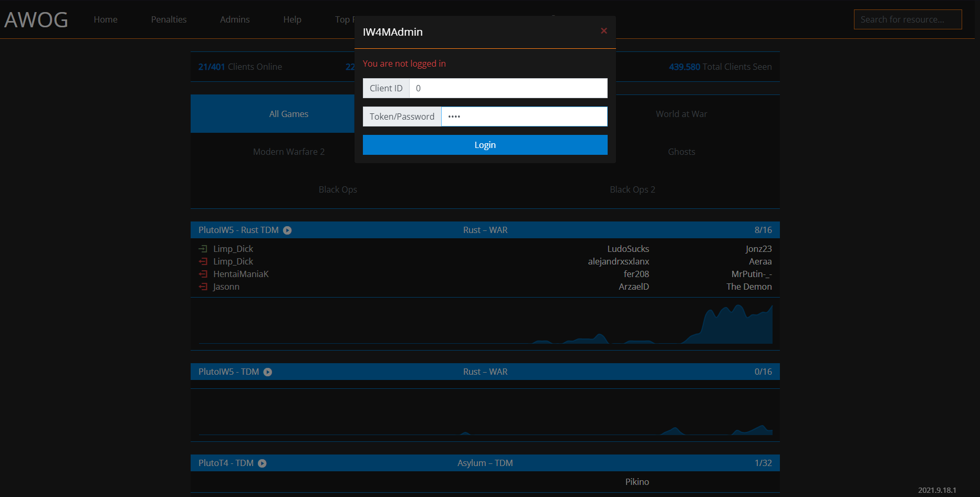Select the Modern Warfare 2 tab
The image size is (980, 497).
click(x=289, y=152)
